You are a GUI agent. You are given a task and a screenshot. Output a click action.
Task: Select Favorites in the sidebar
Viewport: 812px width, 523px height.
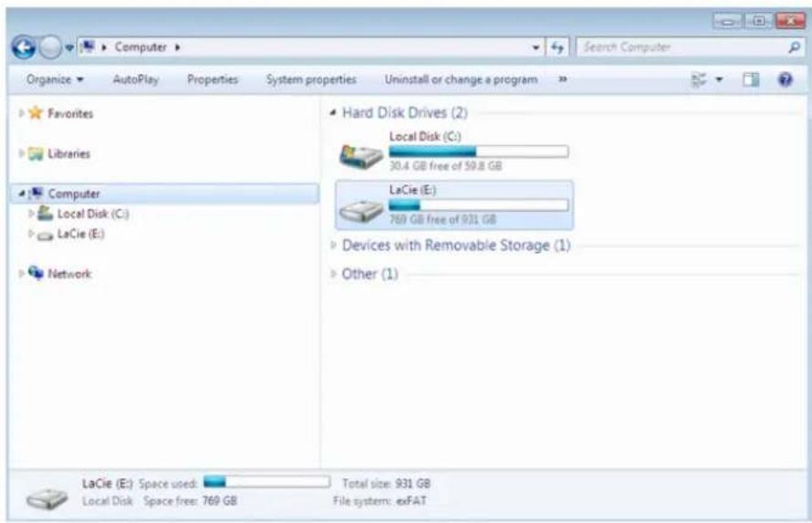tap(70, 113)
